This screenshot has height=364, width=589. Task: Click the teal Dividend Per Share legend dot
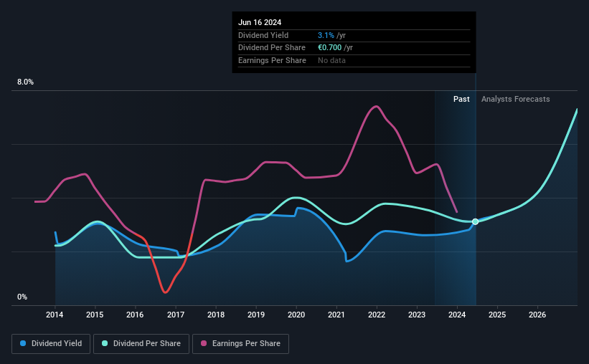[x=105, y=343]
